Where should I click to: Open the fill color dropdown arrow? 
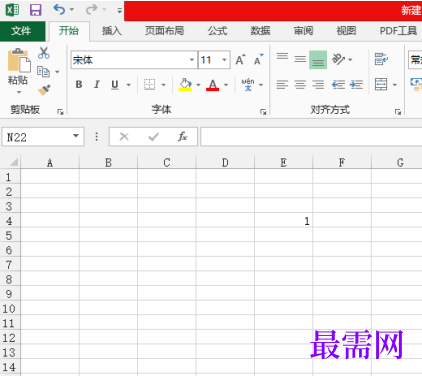click(x=198, y=85)
